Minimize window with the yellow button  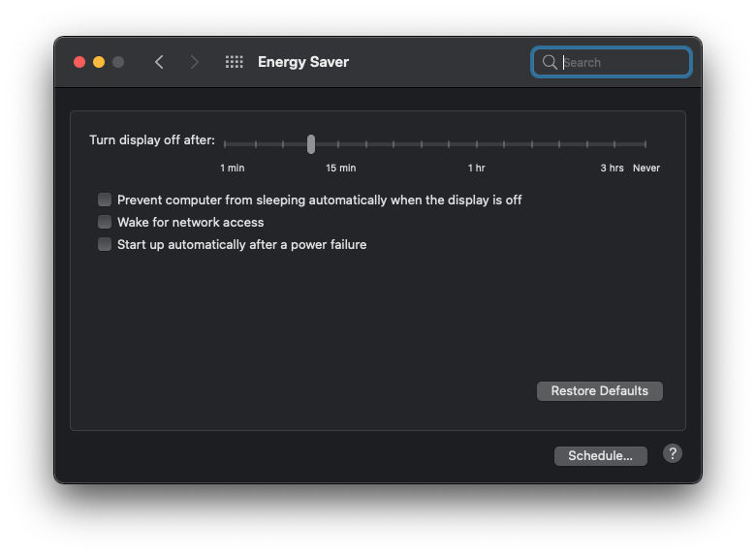(x=99, y=62)
